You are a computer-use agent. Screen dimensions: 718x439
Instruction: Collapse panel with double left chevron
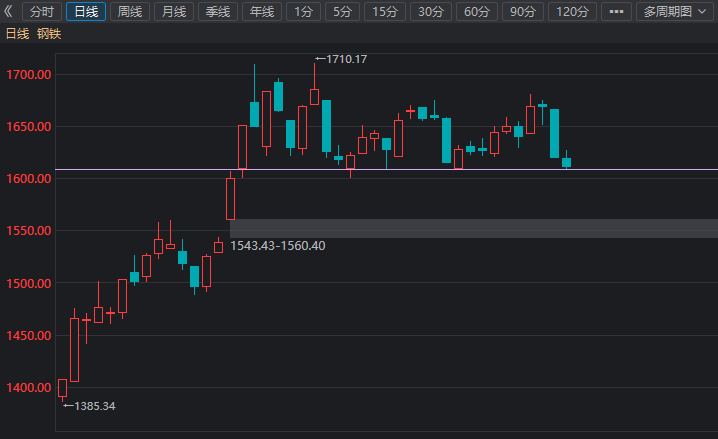tap(8, 11)
